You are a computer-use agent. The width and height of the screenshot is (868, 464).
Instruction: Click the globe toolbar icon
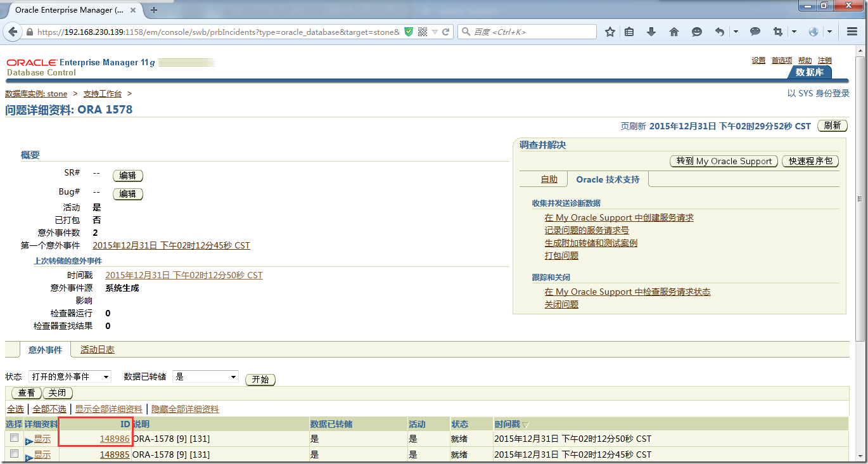[x=814, y=32]
